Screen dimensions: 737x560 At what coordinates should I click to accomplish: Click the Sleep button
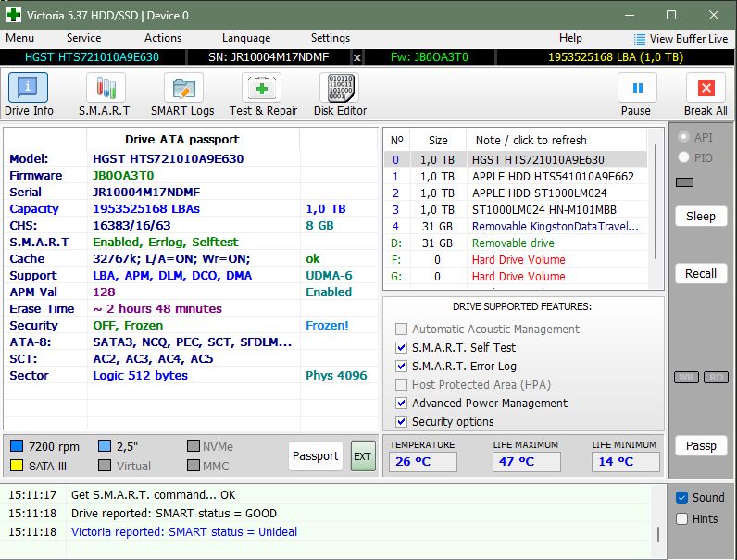click(701, 216)
